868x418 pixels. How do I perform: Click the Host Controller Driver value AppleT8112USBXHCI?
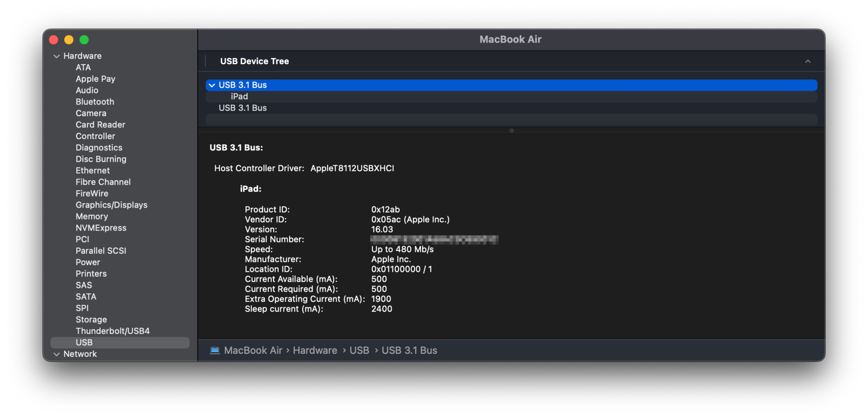pyautogui.click(x=352, y=168)
